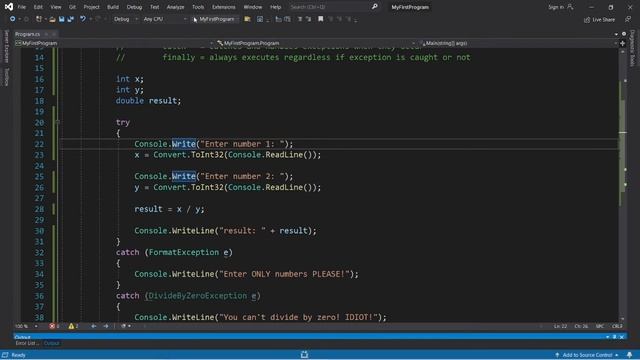
Task: Click the Live Share icon
Action: pos(587,20)
